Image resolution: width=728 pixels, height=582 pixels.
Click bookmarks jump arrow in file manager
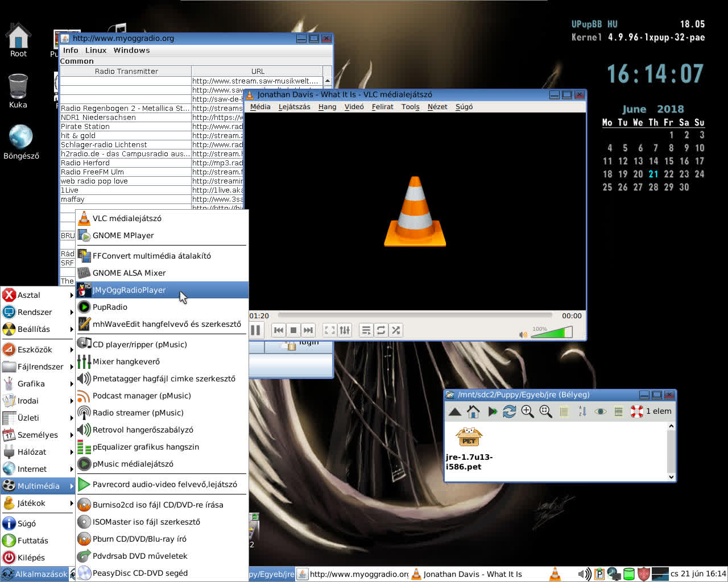(492, 411)
